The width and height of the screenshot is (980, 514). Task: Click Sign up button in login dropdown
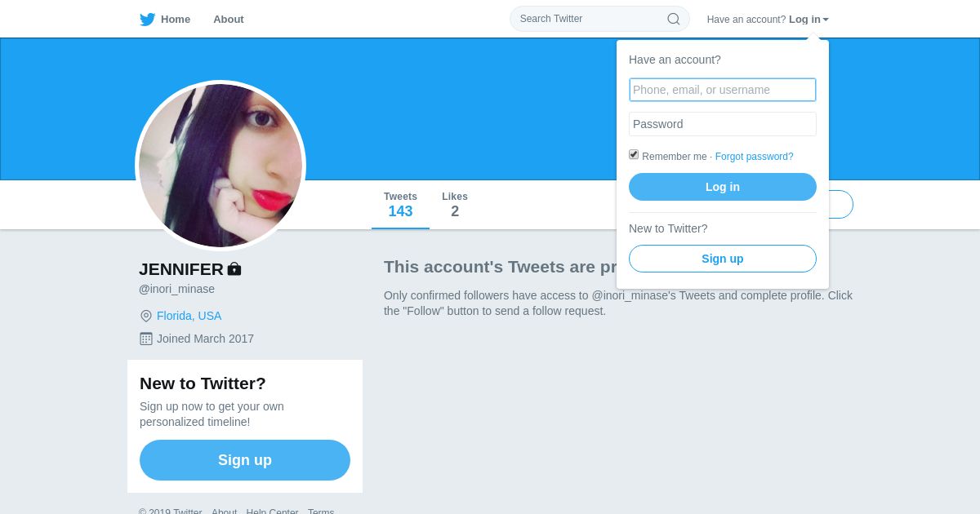722,259
